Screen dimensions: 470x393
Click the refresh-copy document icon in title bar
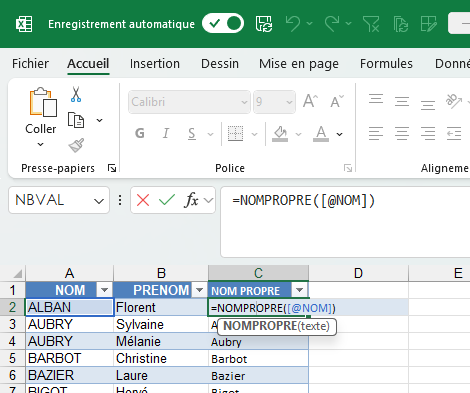coord(400,24)
